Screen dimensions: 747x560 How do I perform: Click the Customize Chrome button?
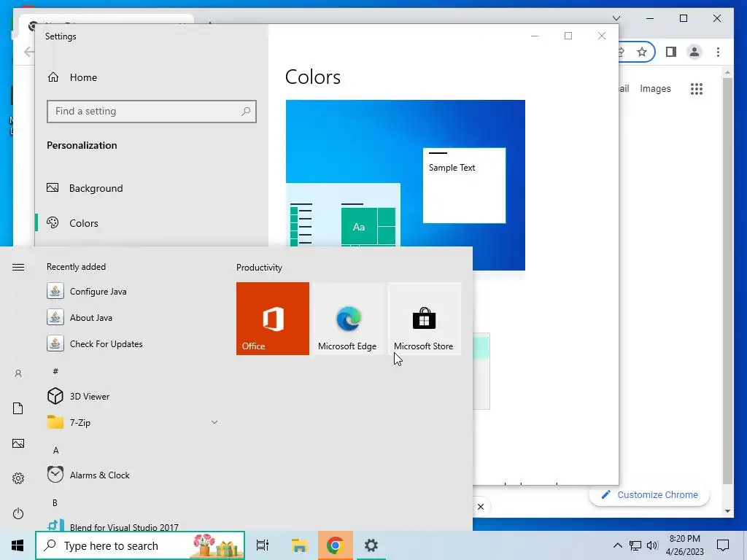click(649, 495)
